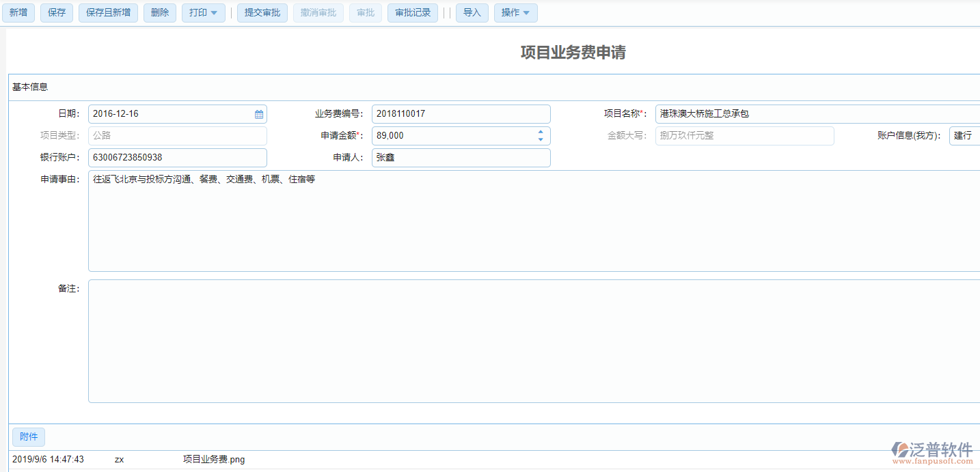Decrease 申请金额 using the down stepper arrow

click(540, 139)
